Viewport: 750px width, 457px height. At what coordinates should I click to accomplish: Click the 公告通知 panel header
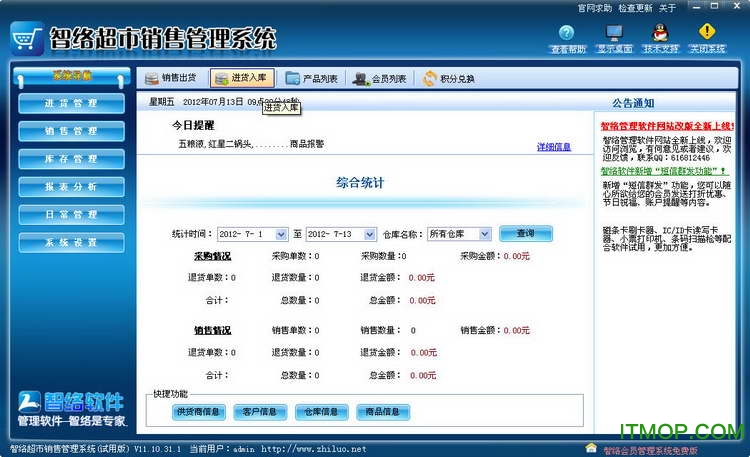[x=633, y=103]
